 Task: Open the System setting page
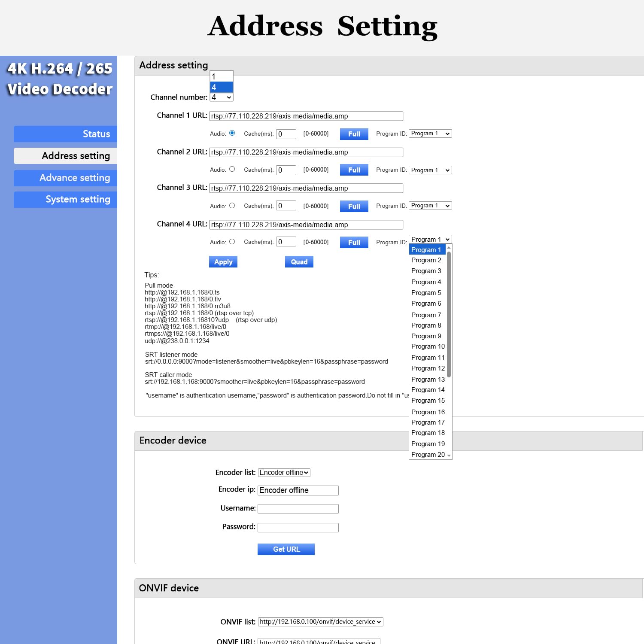pyautogui.click(x=65, y=199)
